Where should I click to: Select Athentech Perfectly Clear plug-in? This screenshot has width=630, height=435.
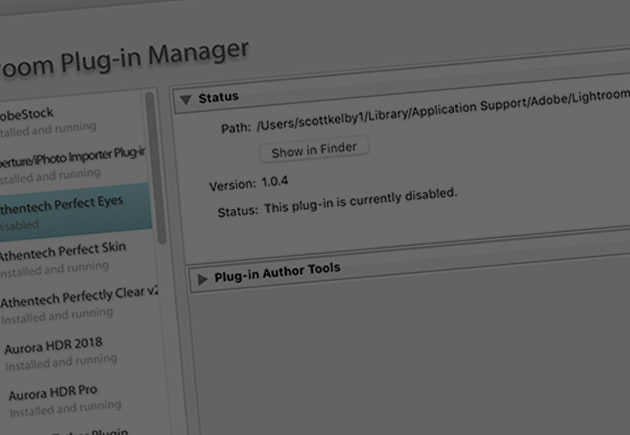coord(78,304)
